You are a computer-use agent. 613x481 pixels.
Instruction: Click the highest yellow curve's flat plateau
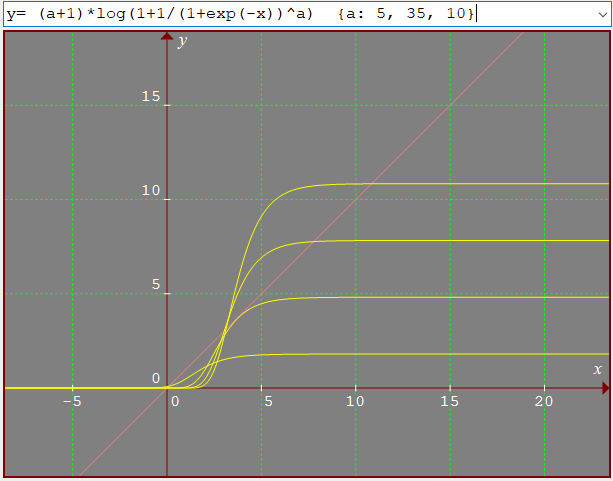[480, 184]
